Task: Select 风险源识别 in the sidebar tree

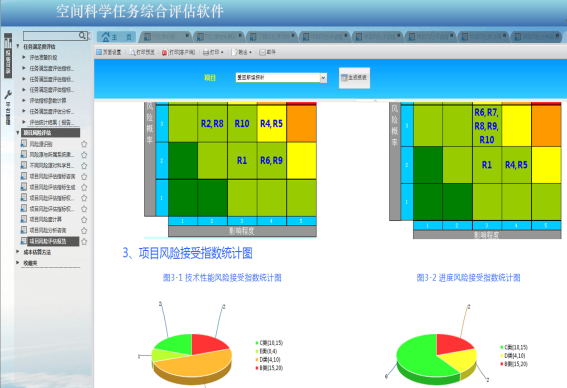Action: 41,144
